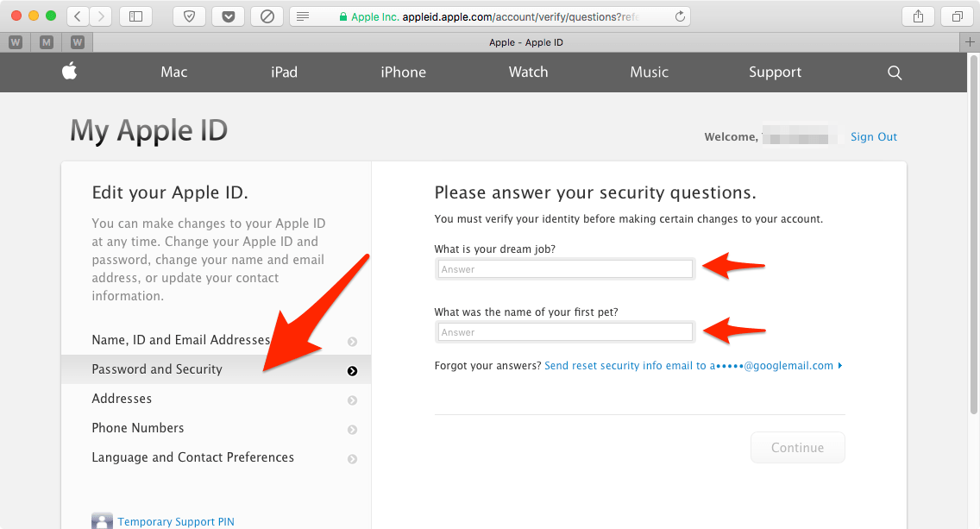Click the Temporary Support PIN icon
This screenshot has height=529, width=980.
(103, 521)
